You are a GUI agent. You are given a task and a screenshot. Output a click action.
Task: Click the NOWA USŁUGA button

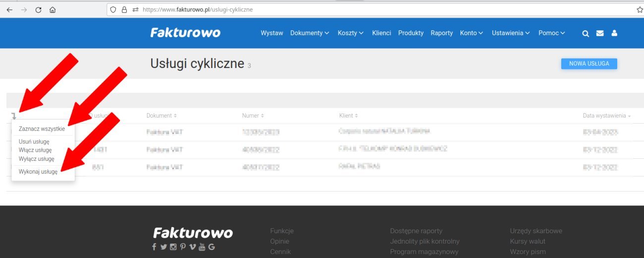pos(589,64)
